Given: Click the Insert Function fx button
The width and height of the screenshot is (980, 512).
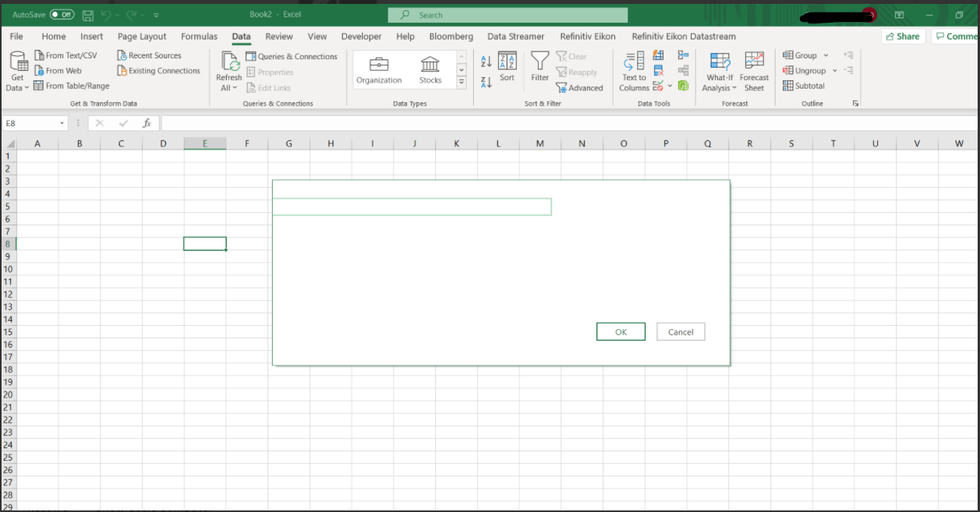Looking at the screenshot, I should pos(147,123).
